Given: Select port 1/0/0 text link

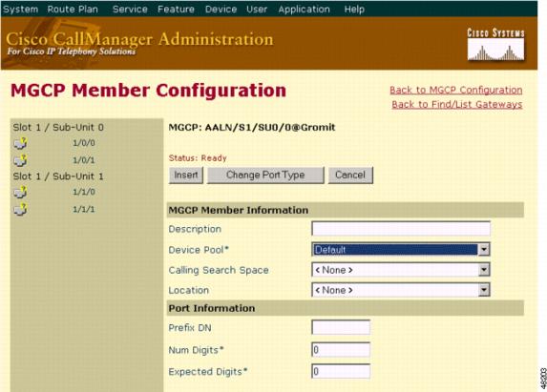Looking at the screenshot, I should tap(84, 143).
